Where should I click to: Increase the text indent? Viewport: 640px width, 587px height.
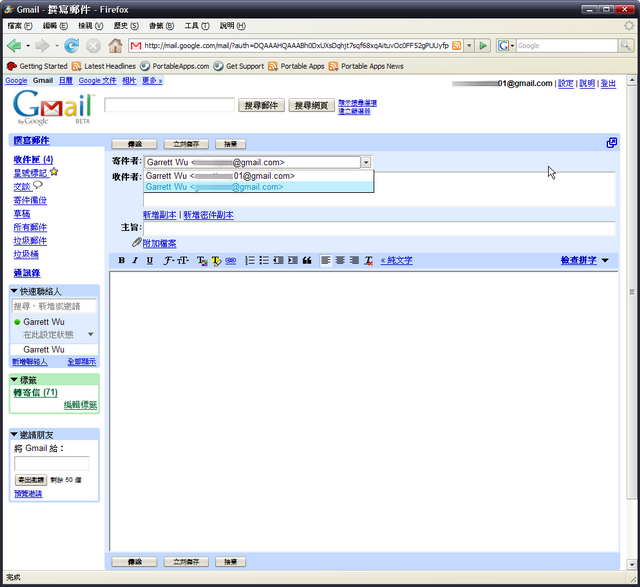click(293, 260)
